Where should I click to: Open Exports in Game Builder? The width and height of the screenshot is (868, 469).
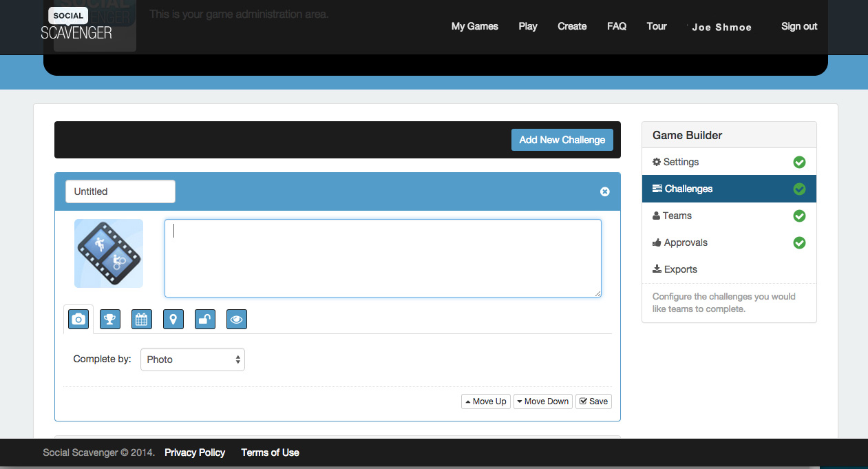tap(729, 269)
